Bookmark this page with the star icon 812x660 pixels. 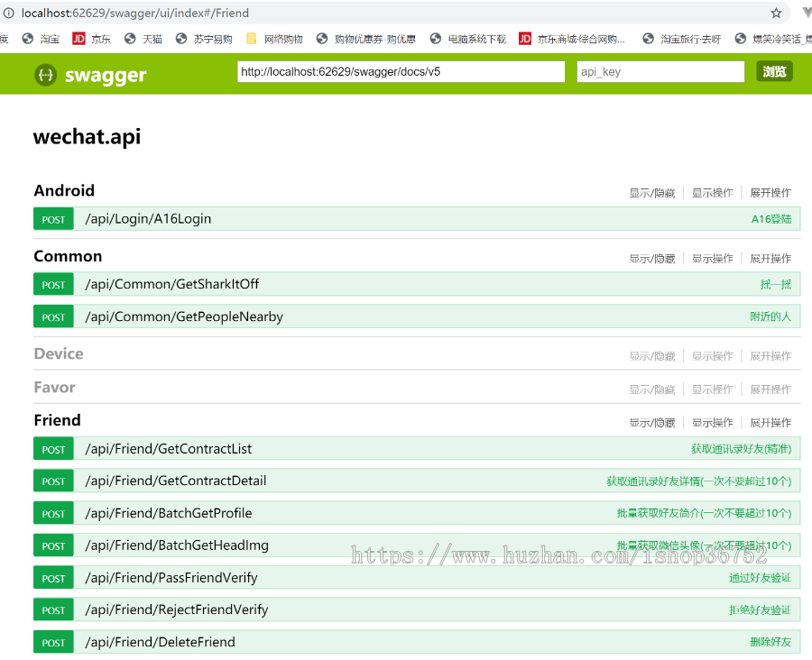[776, 14]
